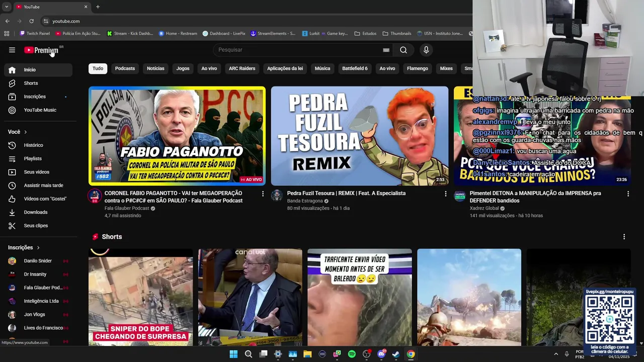Open the Estudos bookmark folder

click(365, 34)
